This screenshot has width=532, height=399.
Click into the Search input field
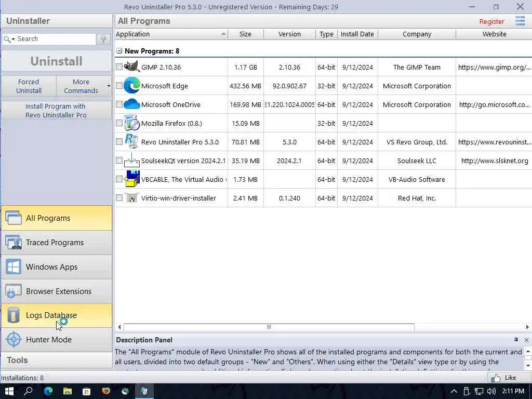click(56, 39)
